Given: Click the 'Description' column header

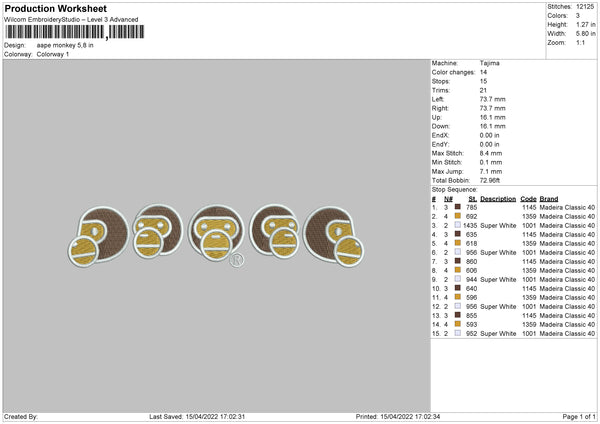Looking at the screenshot, I should pos(498,199).
